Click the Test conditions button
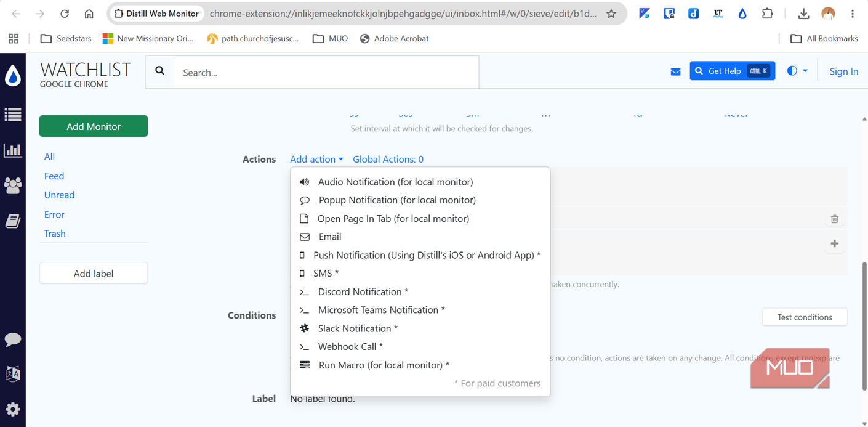Screen dimensions: 868x427 click(805, 317)
